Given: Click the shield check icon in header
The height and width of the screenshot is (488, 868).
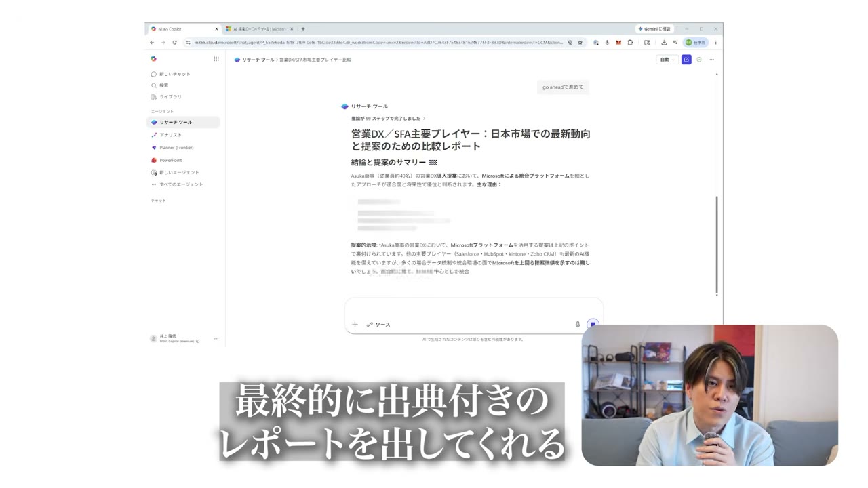Looking at the screenshot, I should [699, 60].
